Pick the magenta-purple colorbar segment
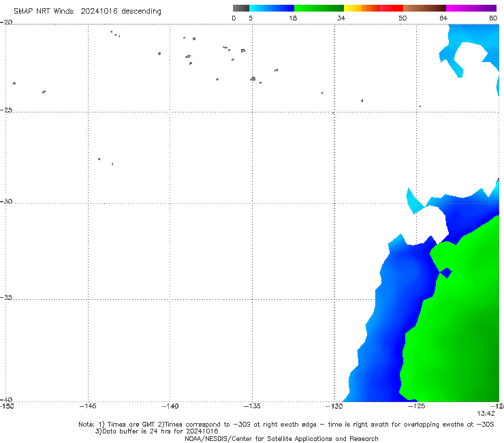504x443 pixels. click(471, 8)
